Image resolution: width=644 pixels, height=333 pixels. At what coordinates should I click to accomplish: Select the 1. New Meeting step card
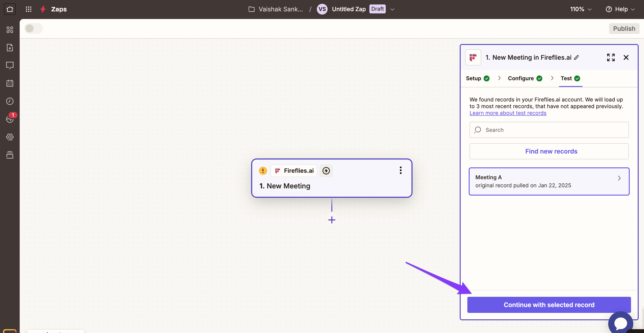click(x=332, y=178)
